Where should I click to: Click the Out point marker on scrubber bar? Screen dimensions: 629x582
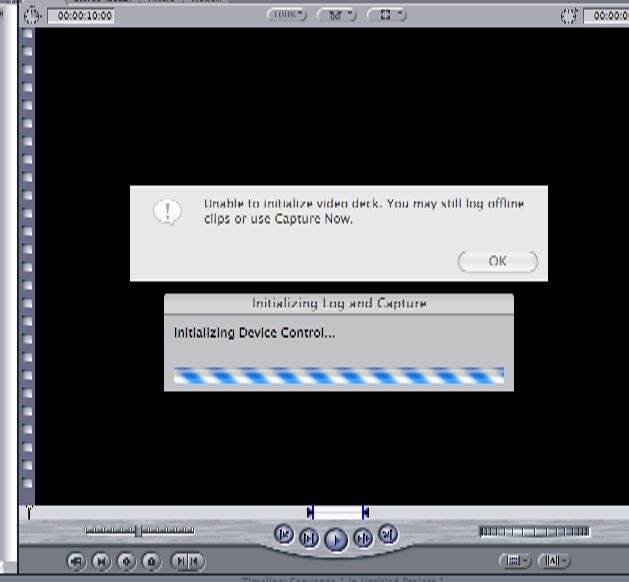click(365, 512)
